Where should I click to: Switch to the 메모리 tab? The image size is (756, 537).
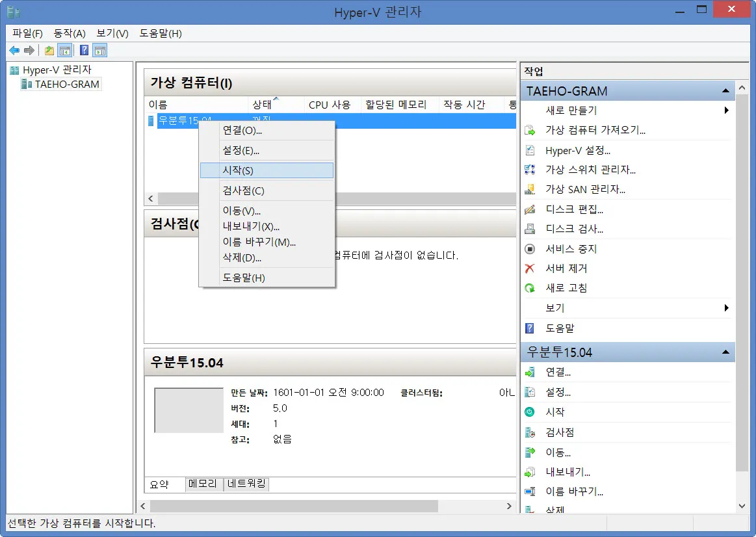point(204,484)
